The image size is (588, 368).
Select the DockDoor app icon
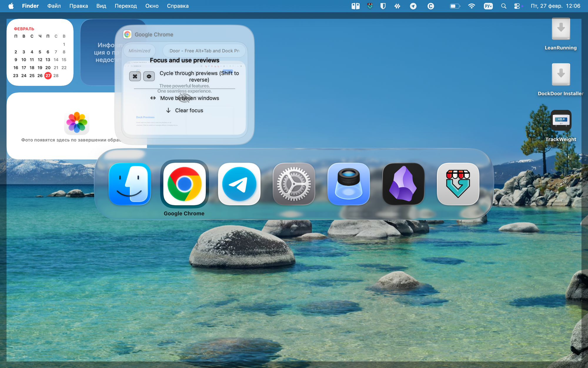click(458, 184)
